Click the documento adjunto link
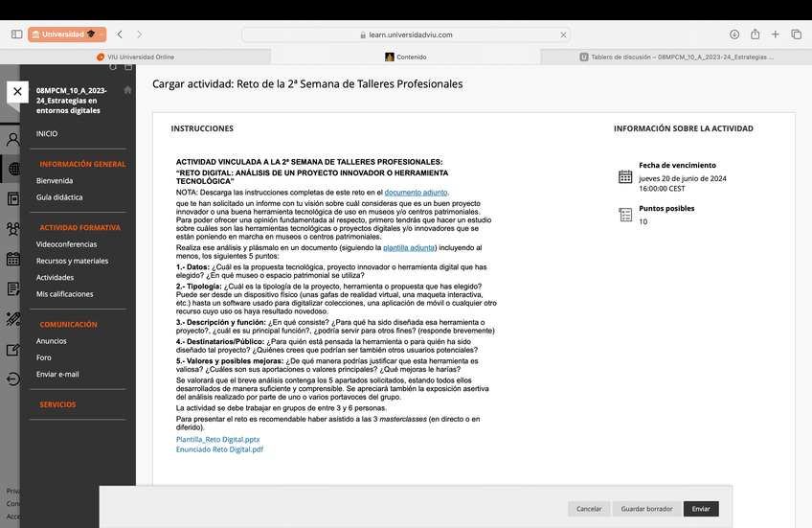Image resolution: width=812 pixels, height=528 pixels. click(x=416, y=193)
